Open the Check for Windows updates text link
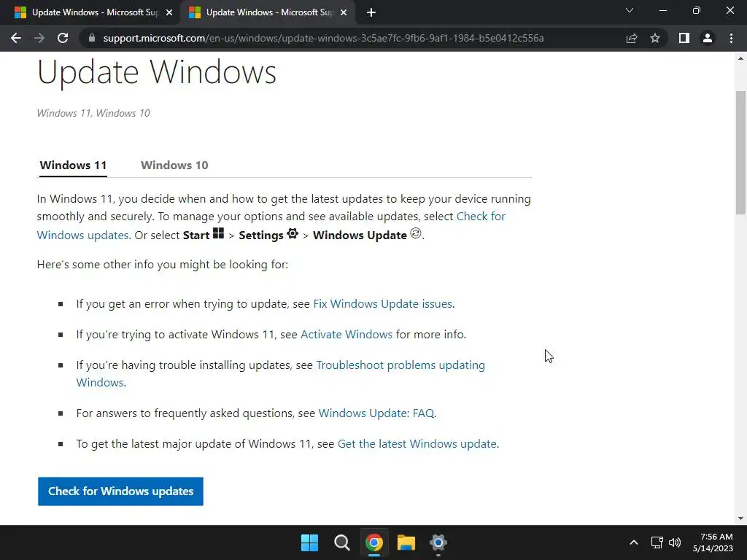Screen dimensions: 747x560 (x=481, y=216)
